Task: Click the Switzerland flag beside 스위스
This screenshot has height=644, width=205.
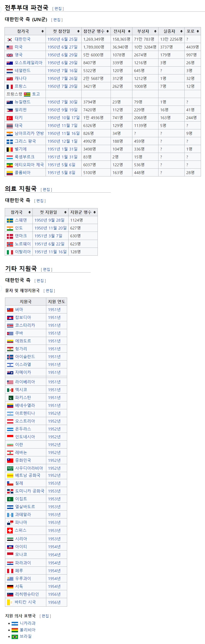Action: [x=10, y=531]
